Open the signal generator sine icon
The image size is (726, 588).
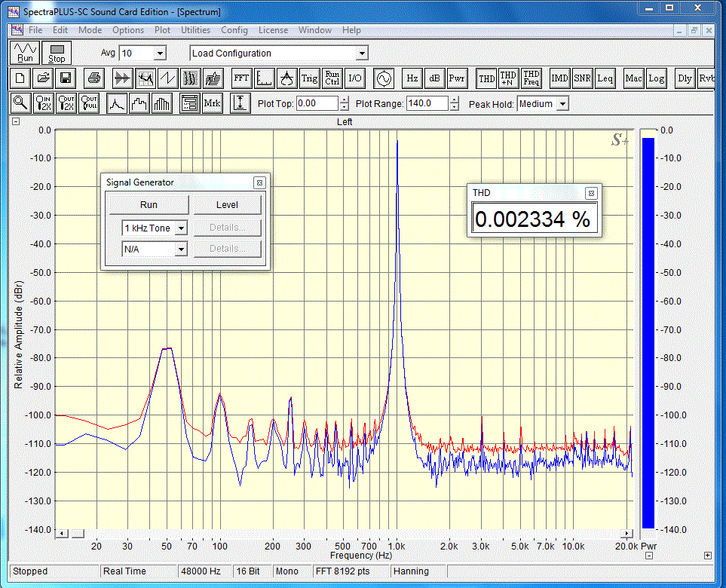tap(384, 78)
